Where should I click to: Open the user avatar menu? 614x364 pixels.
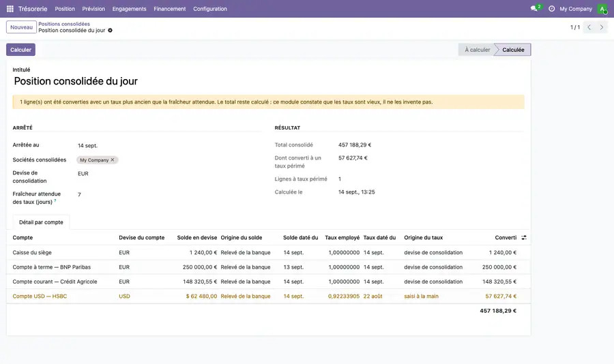(602, 9)
